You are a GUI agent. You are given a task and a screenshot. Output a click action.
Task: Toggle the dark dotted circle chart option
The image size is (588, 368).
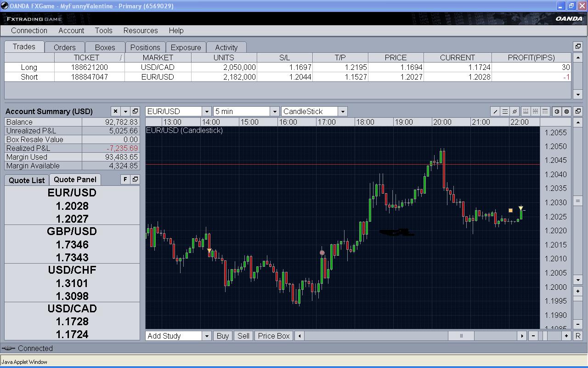coord(567,111)
